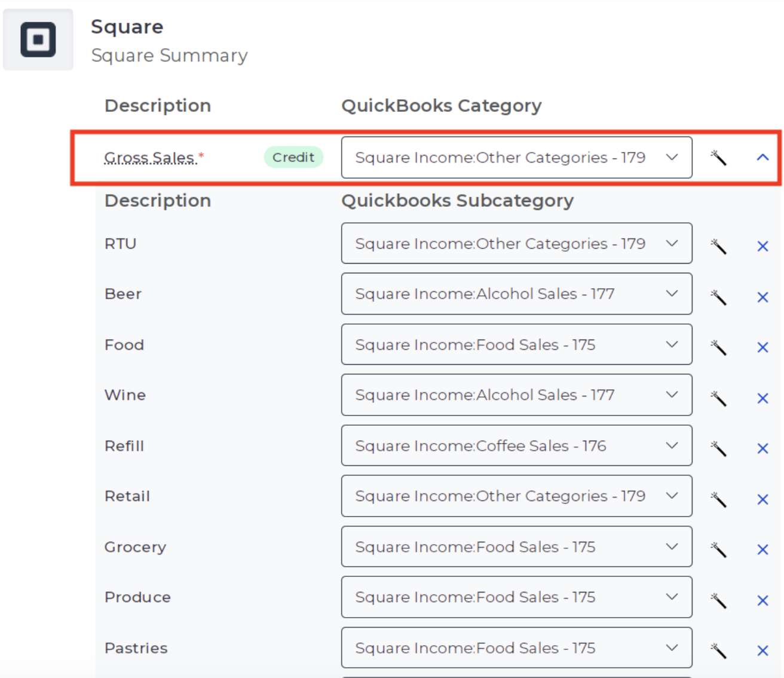Click the Pastries description label
The height and width of the screenshot is (678, 784).
click(136, 648)
